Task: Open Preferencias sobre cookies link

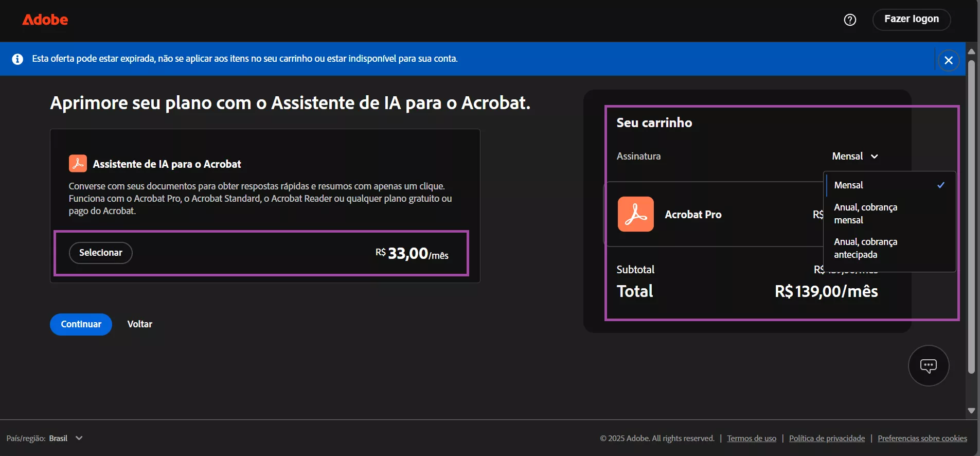Action: [x=922, y=439]
